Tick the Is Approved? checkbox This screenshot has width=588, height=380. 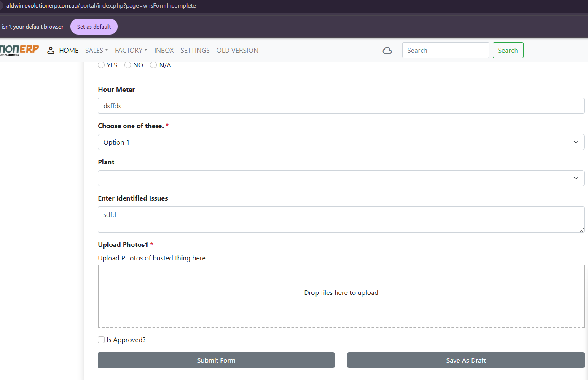tap(101, 340)
